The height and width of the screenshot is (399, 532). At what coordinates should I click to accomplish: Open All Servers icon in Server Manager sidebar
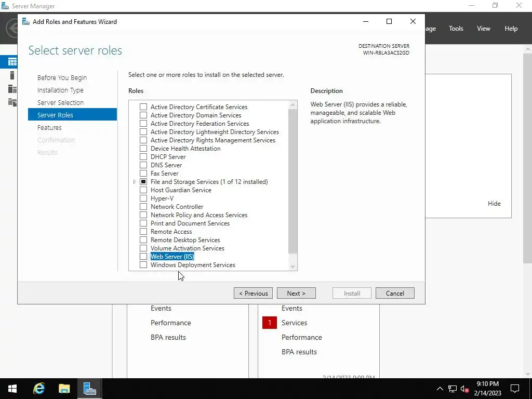(12, 89)
